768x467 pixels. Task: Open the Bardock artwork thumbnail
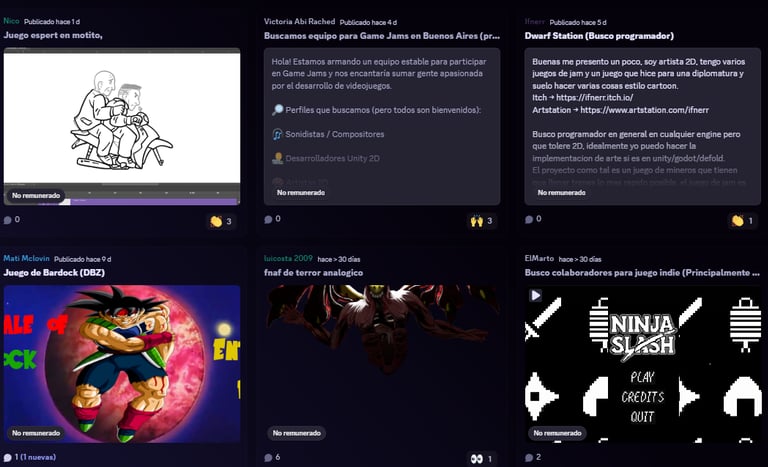point(122,364)
